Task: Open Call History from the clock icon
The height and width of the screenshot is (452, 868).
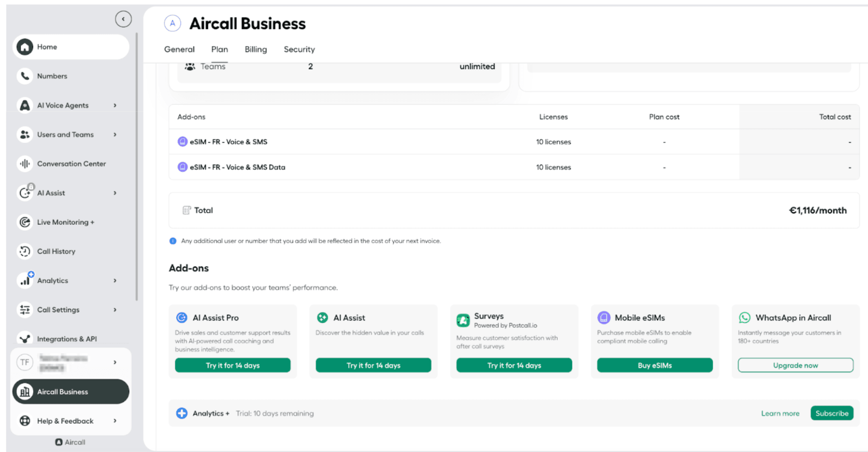Action: [x=25, y=251]
